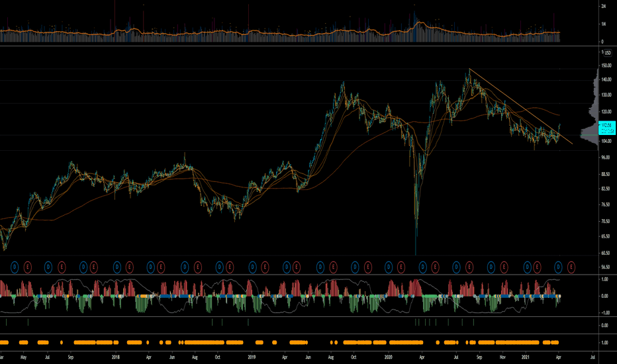Click the 88.50 price axis label

(606, 174)
